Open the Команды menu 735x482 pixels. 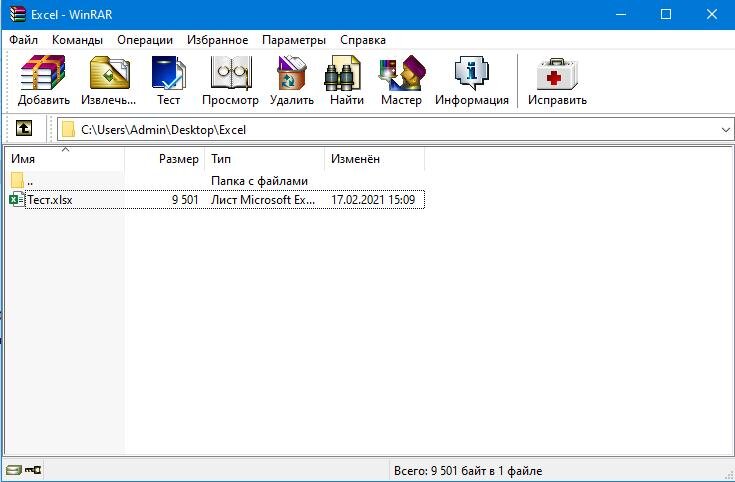[x=77, y=40]
